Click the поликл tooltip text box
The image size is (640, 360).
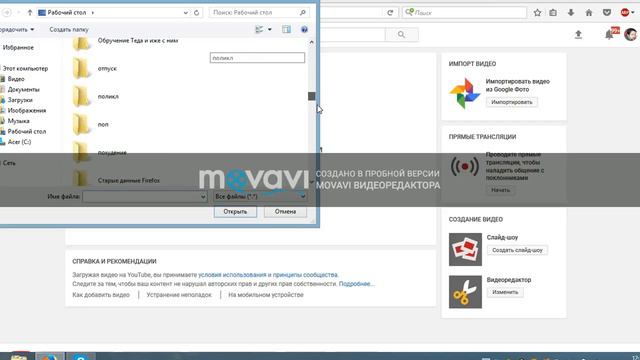[257, 58]
